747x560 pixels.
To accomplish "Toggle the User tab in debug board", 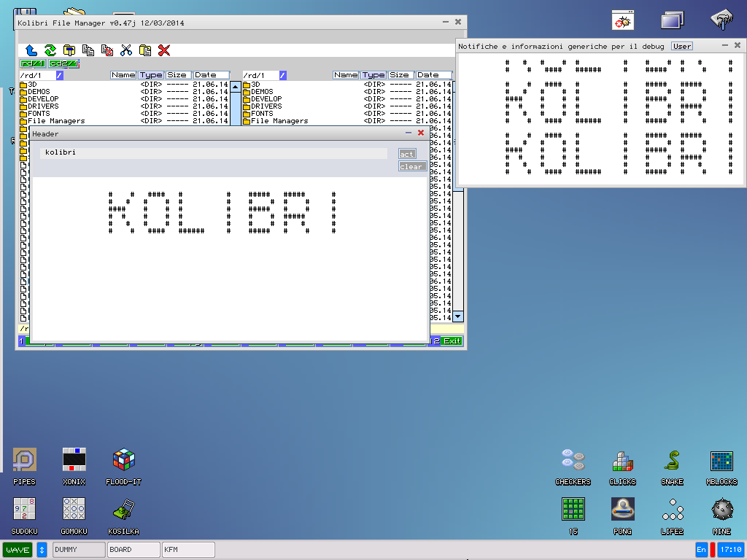I will coord(682,46).
